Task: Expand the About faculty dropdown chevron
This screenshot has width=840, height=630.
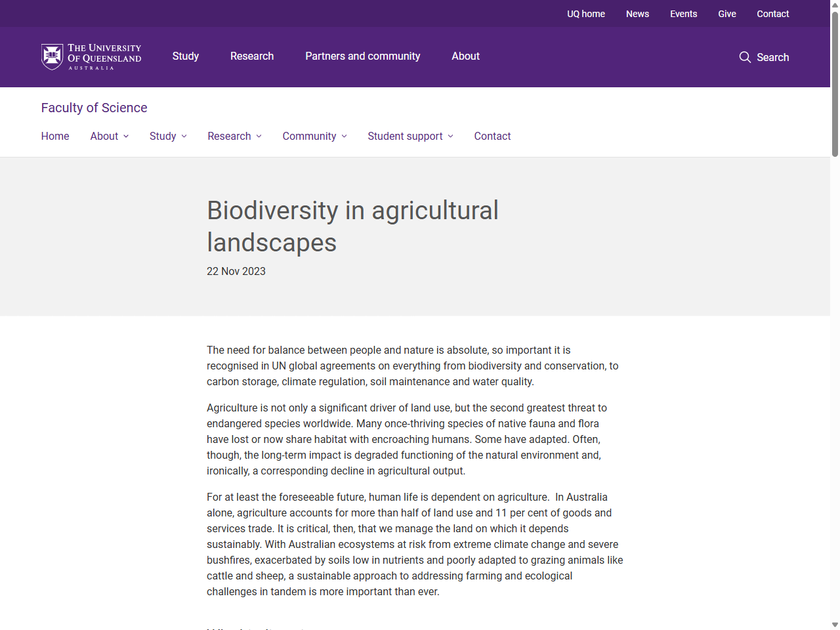Action: point(126,136)
